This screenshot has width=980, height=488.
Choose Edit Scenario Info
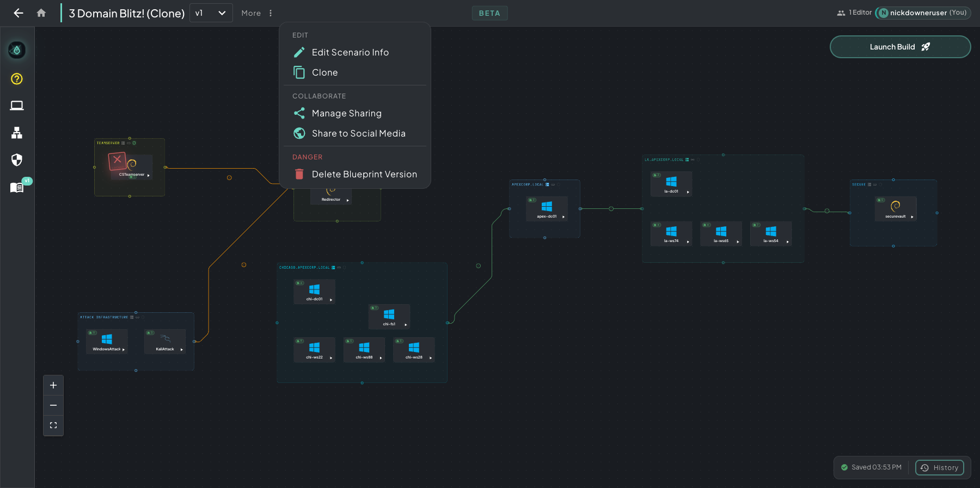tap(355, 52)
